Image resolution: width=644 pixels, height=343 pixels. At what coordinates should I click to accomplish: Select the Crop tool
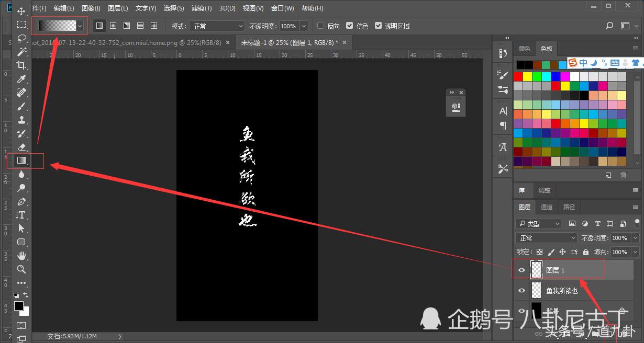pos(21,65)
